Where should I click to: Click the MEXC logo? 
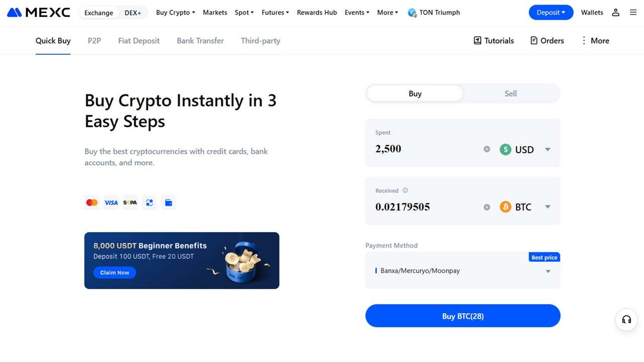[x=39, y=13]
